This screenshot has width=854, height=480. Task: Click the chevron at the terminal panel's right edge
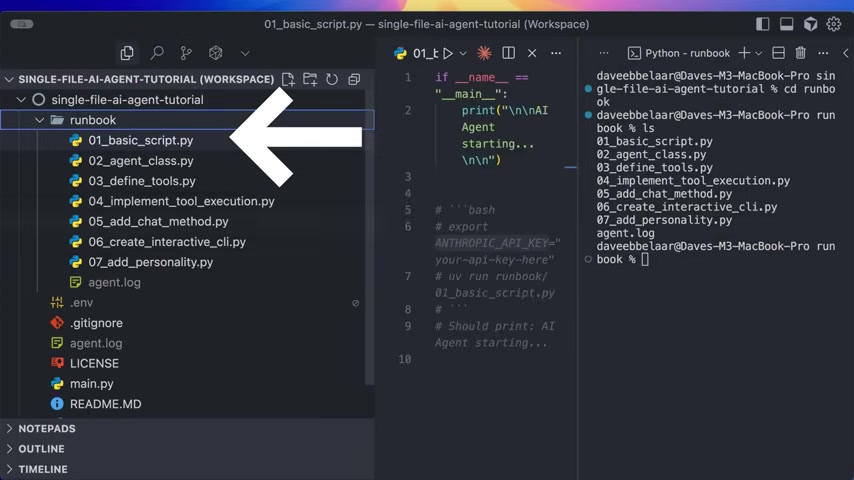[x=845, y=53]
